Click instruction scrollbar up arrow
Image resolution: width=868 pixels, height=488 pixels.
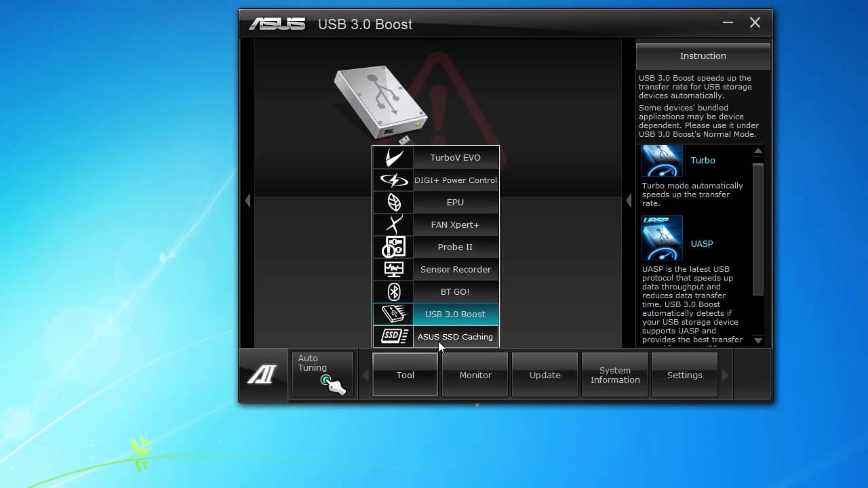click(x=758, y=151)
